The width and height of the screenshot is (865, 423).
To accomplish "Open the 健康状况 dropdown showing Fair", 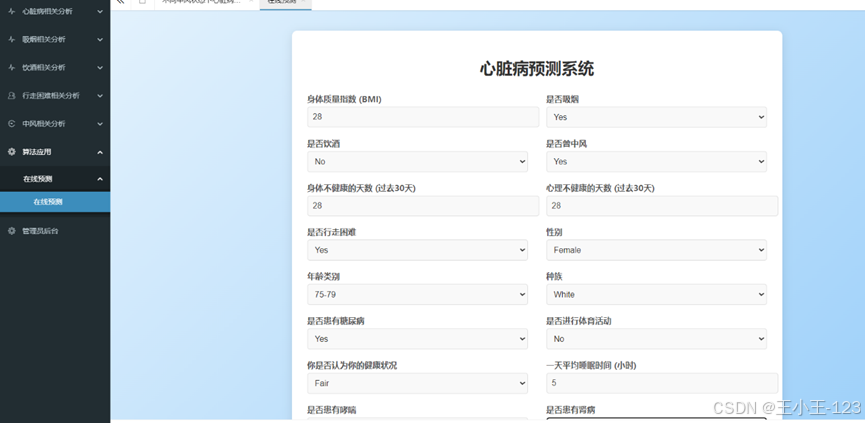I will click(417, 383).
